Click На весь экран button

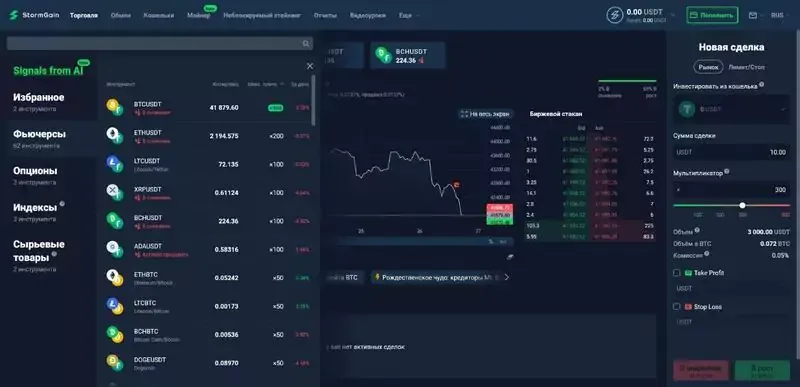pos(485,114)
